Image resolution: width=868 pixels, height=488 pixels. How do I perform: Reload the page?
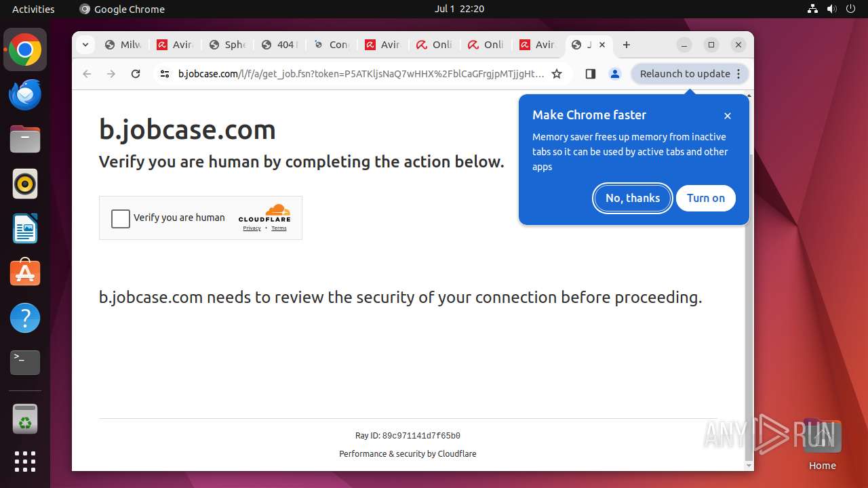click(x=136, y=74)
